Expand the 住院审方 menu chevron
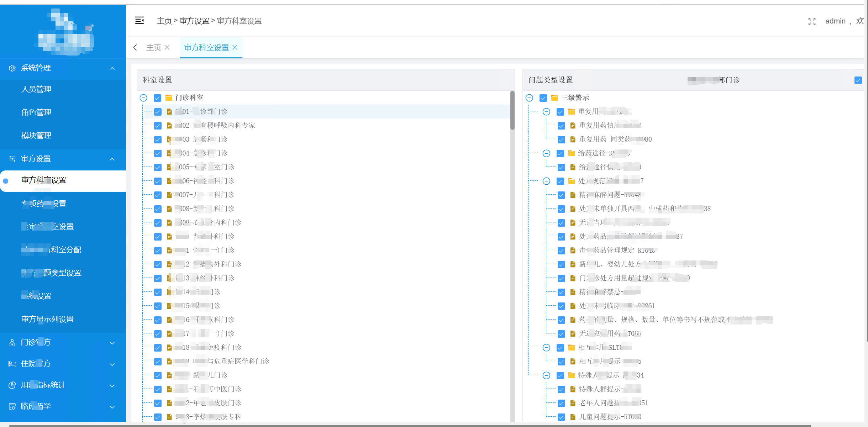Image resolution: width=868 pixels, height=427 pixels. click(x=112, y=364)
